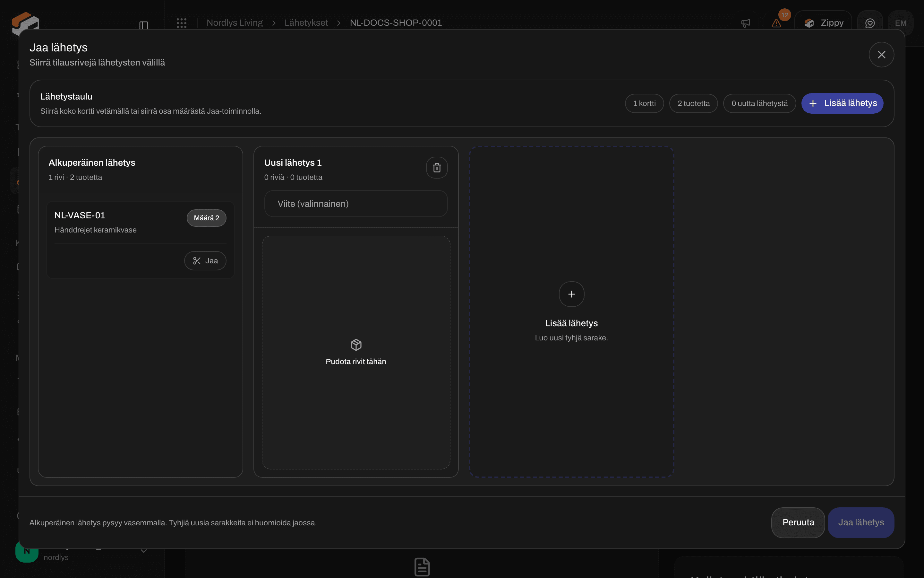
Task: Select the NL-VASE-01 order line card
Action: coord(141,240)
